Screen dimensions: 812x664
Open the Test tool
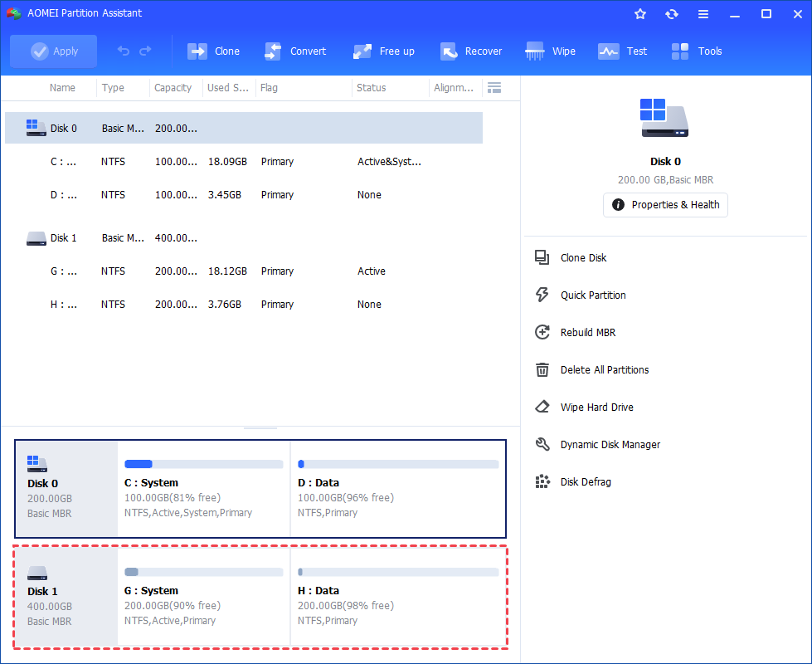[x=622, y=51]
